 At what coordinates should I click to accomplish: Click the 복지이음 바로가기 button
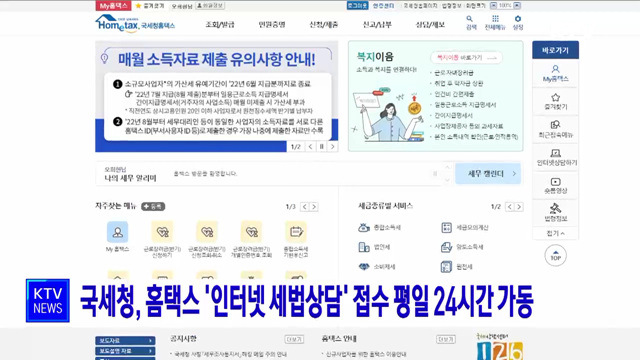click(467, 58)
